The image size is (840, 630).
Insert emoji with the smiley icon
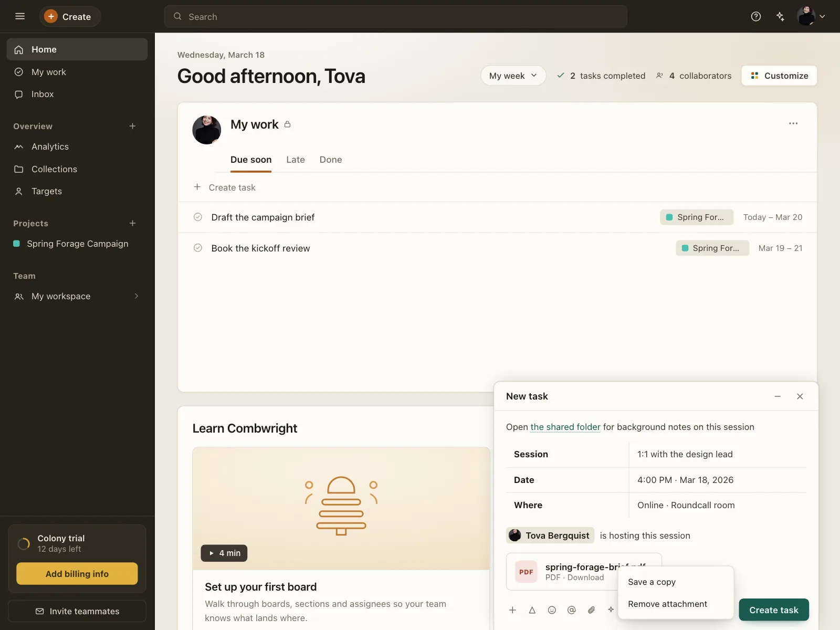pos(552,610)
